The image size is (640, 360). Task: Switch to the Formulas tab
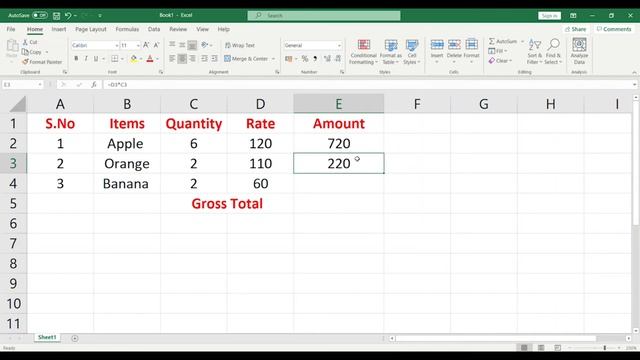point(127,29)
